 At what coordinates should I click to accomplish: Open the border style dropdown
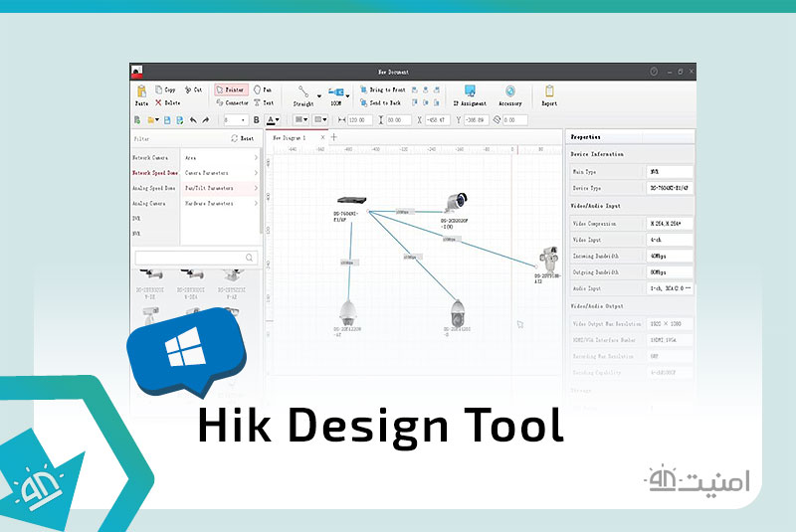click(320, 120)
